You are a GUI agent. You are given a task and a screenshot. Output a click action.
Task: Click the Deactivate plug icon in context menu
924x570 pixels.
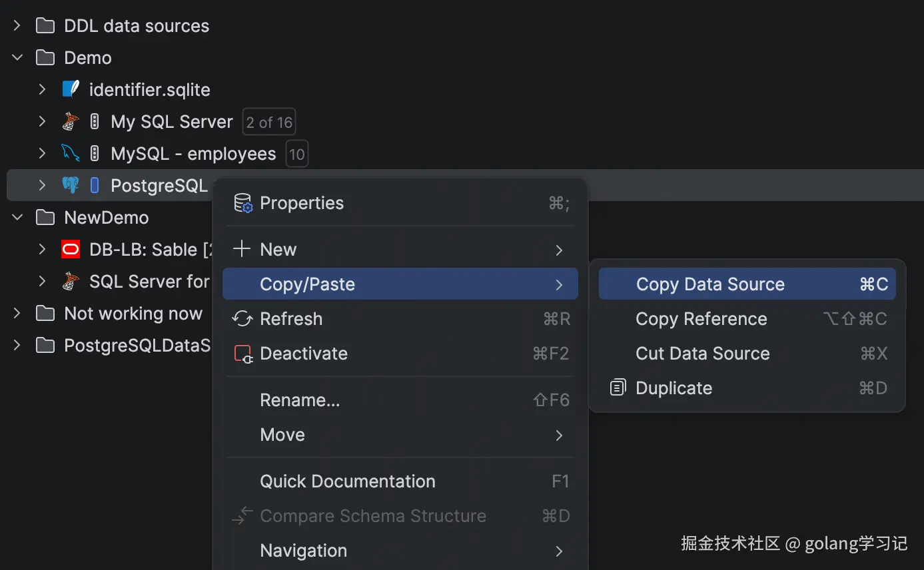point(243,354)
